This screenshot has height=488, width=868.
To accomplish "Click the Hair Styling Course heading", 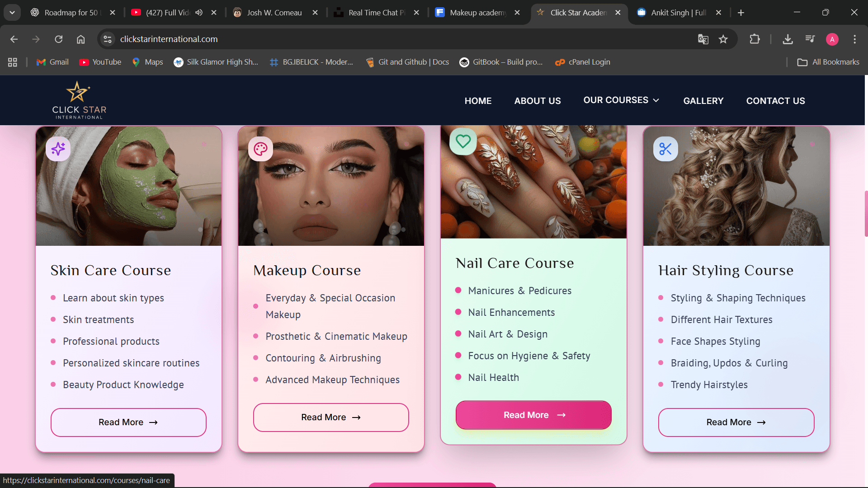I will pyautogui.click(x=726, y=270).
